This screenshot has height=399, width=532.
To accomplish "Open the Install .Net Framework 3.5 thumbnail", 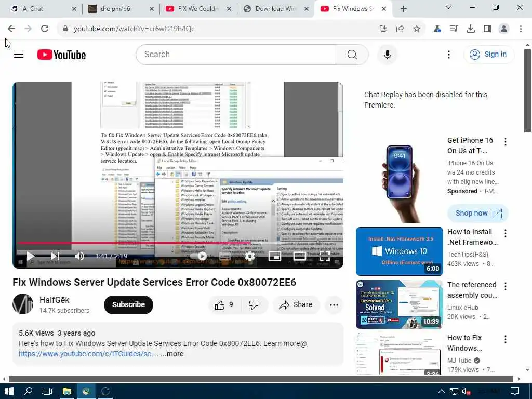I will coord(400,251).
